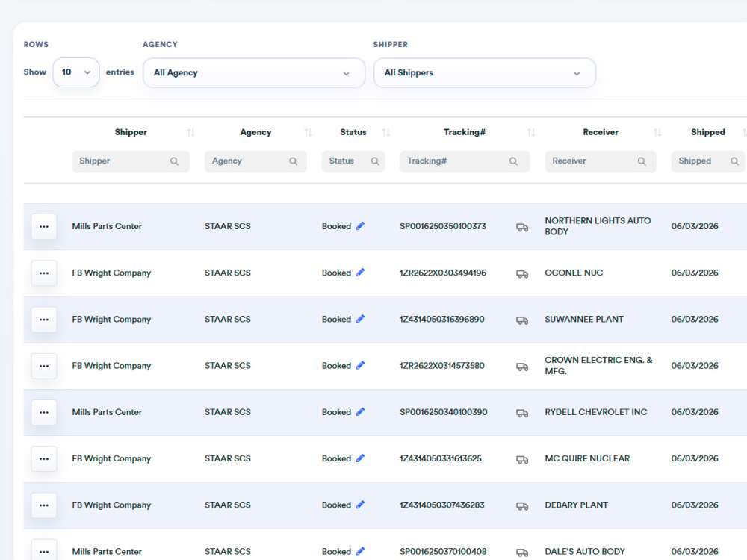Open actions menu for DEBARY PLANT row
The height and width of the screenshot is (560, 747).
point(44,505)
